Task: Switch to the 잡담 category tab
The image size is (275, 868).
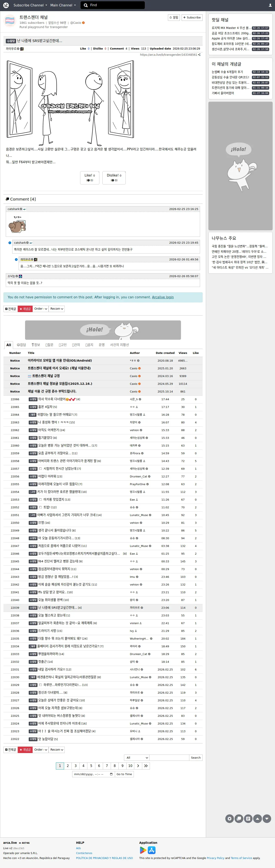Action: (x=21, y=345)
